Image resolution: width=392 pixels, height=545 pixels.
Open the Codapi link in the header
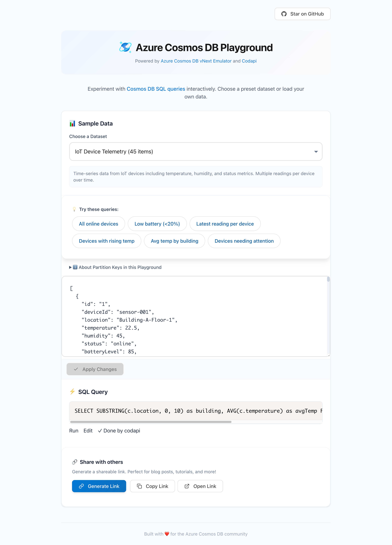pyautogui.click(x=249, y=61)
